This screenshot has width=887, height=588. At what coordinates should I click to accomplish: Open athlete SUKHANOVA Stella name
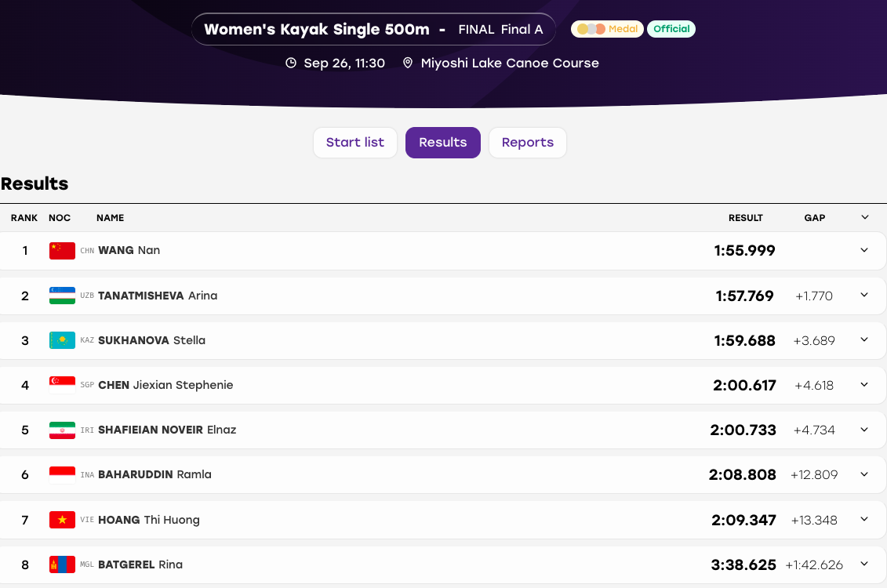[x=151, y=340]
